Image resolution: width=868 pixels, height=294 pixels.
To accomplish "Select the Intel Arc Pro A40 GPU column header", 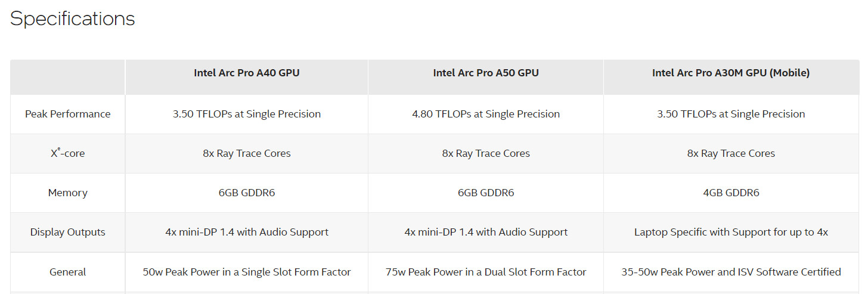I will pos(246,73).
